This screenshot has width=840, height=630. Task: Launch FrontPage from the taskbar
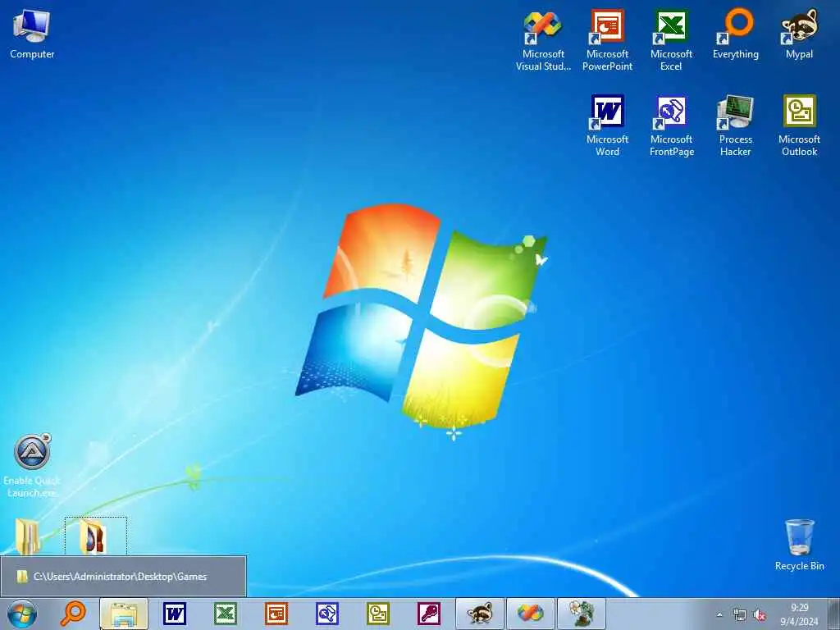tap(326, 614)
